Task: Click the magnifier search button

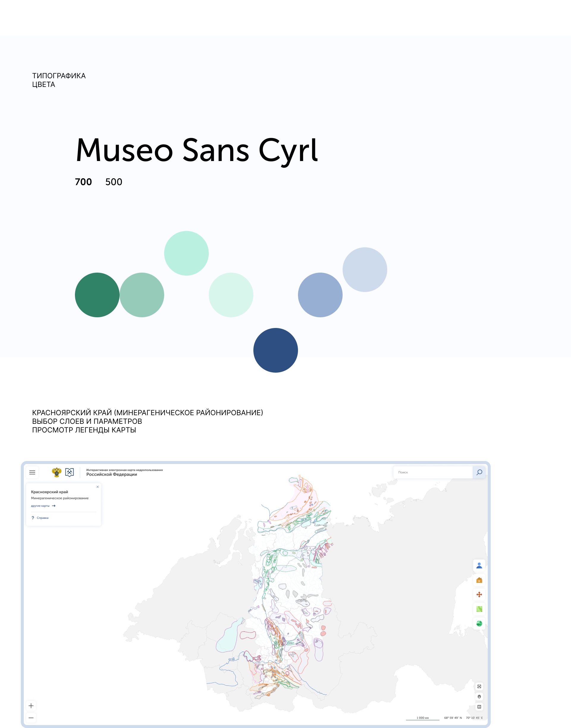Action: coord(479,472)
